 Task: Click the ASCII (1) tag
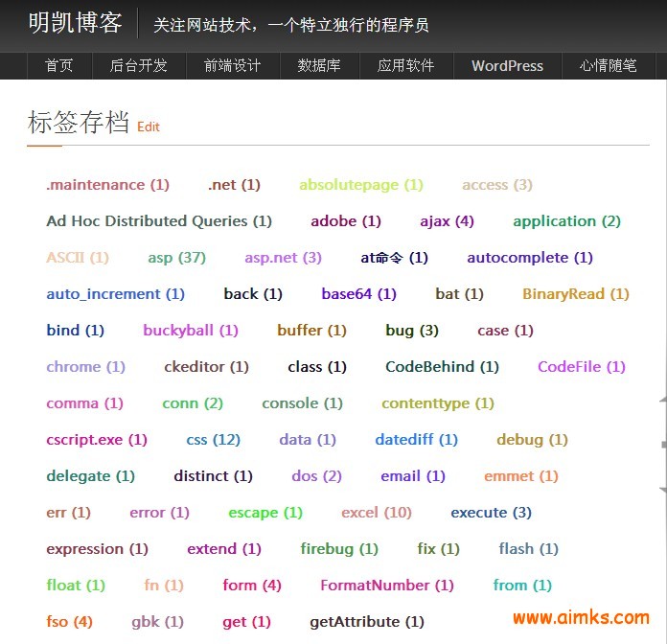click(x=78, y=258)
